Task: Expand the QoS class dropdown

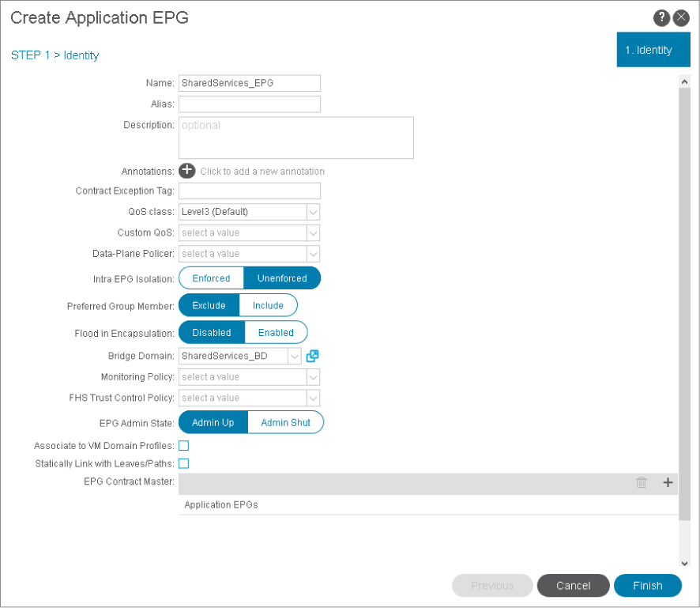Action: click(313, 212)
